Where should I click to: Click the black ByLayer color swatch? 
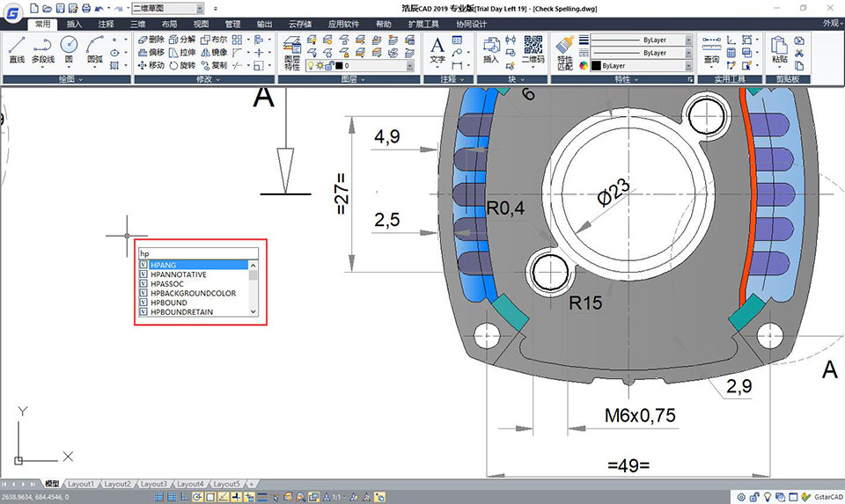(x=596, y=66)
